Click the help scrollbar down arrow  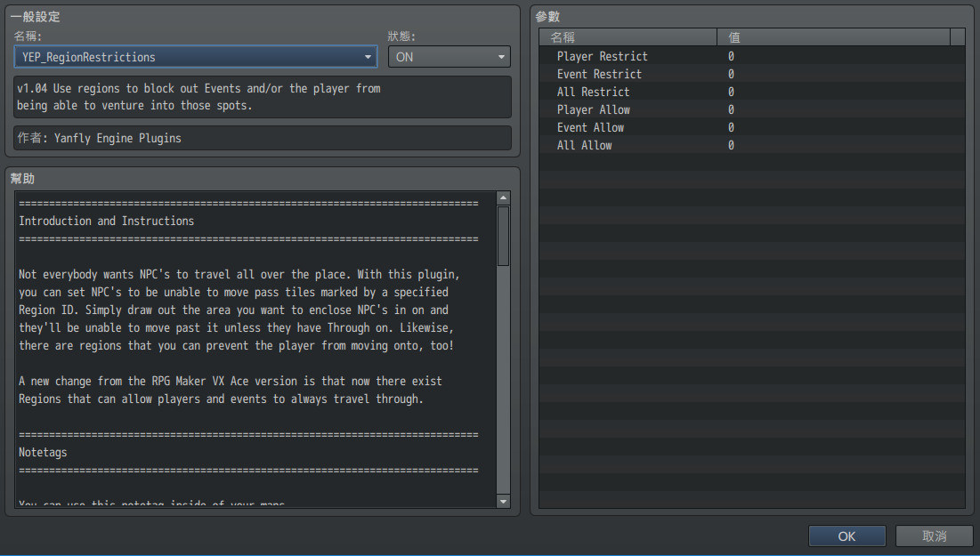503,502
